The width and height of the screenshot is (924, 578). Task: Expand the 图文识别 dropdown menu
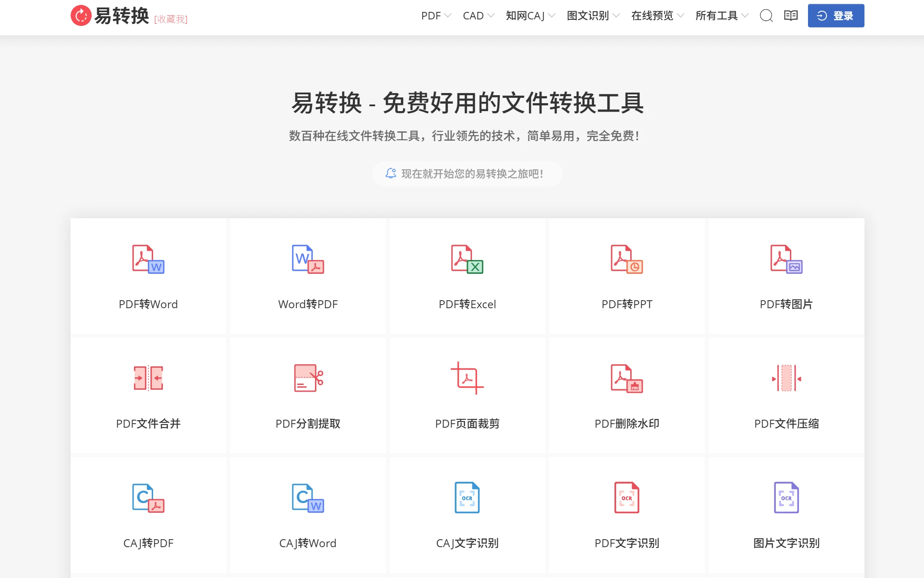coord(593,16)
